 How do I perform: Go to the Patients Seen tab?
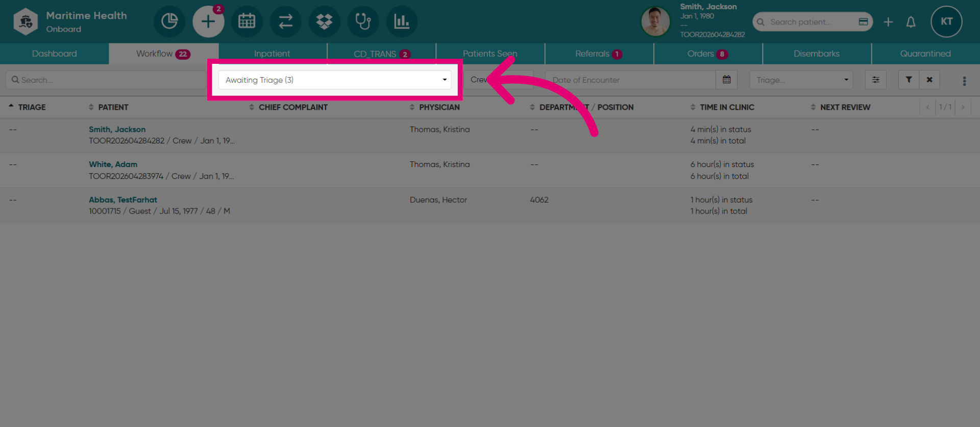(x=490, y=54)
